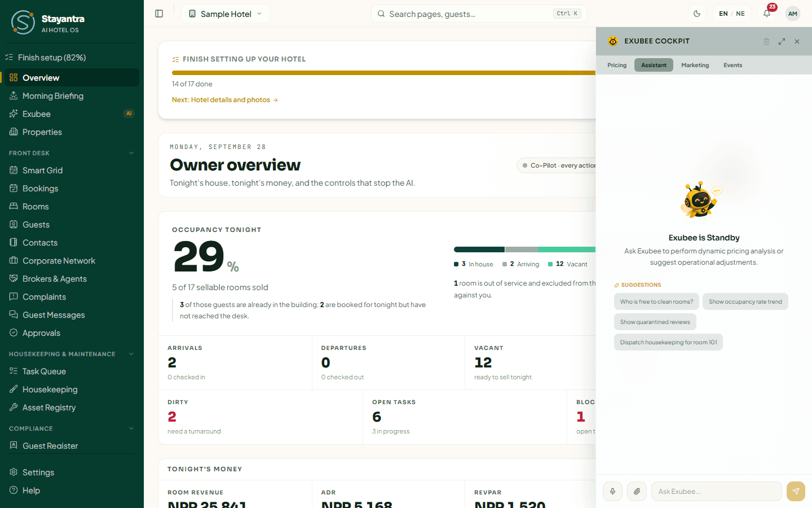Focus the Search pages, guests field

(479, 14)
